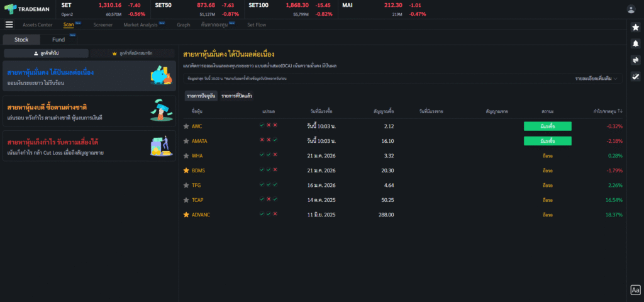Open the hamburger menu
Screen dimensions: 644x302
coord(9,25)
